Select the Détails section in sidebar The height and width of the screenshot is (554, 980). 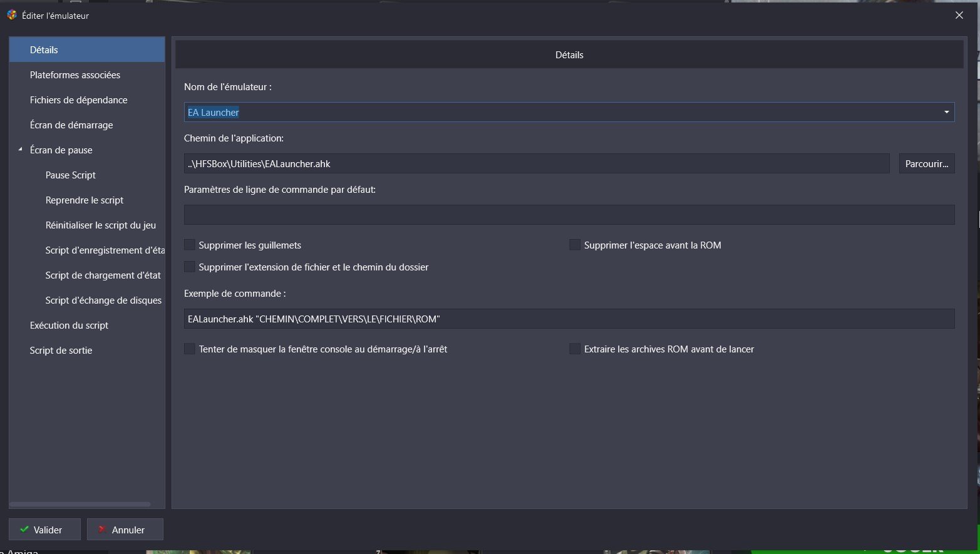[x=87, y=49]
